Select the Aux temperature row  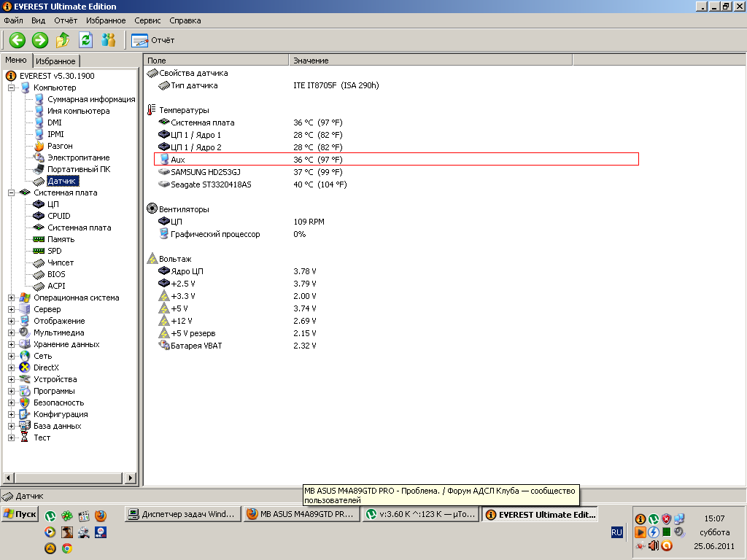coord(396,160)
